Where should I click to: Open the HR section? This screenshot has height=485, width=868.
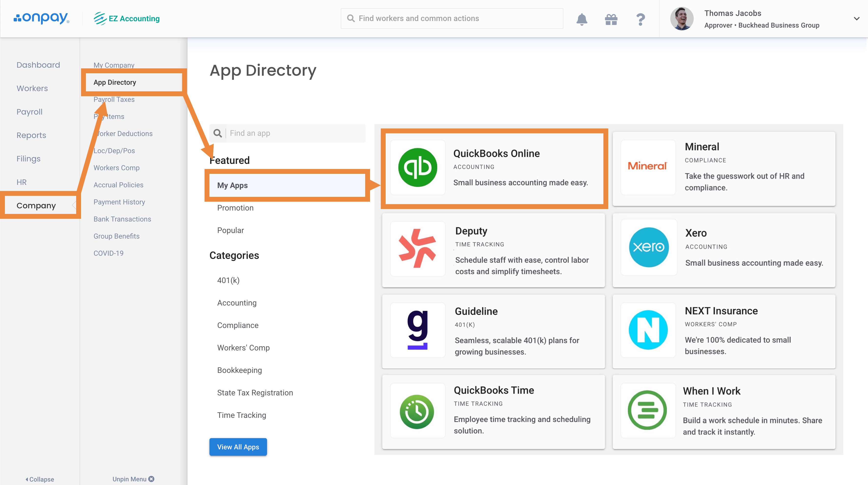[x=21, y=182]
